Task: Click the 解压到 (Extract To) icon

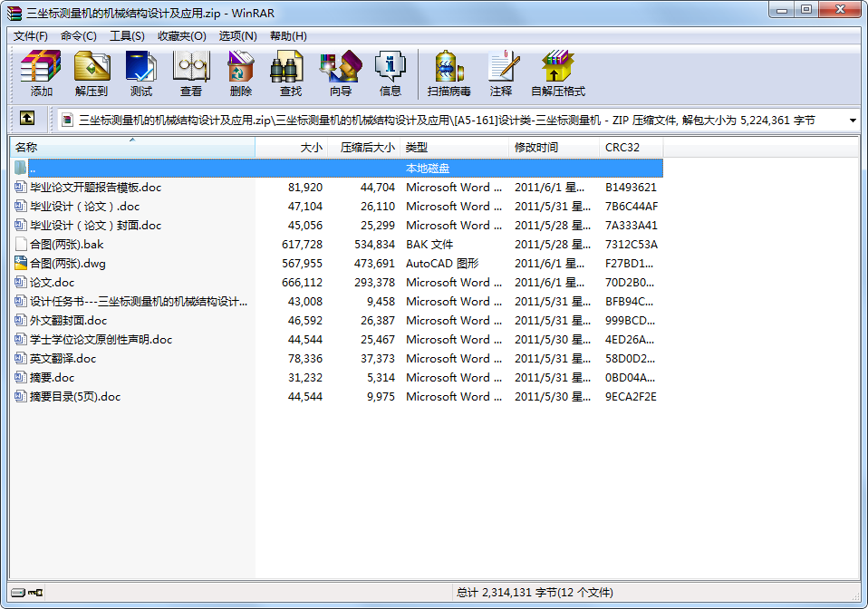Action: (x=91, y=73)
